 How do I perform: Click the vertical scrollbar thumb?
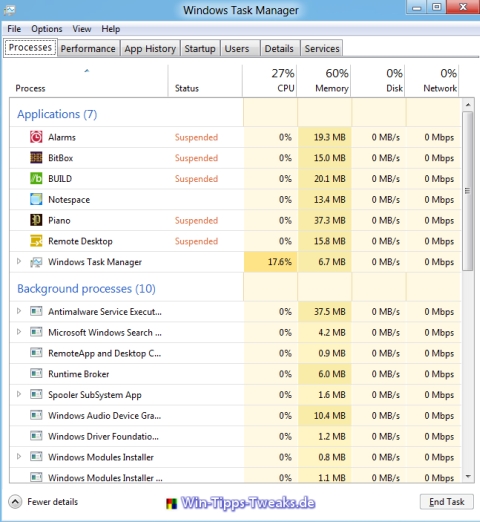[x=468, y=191]
